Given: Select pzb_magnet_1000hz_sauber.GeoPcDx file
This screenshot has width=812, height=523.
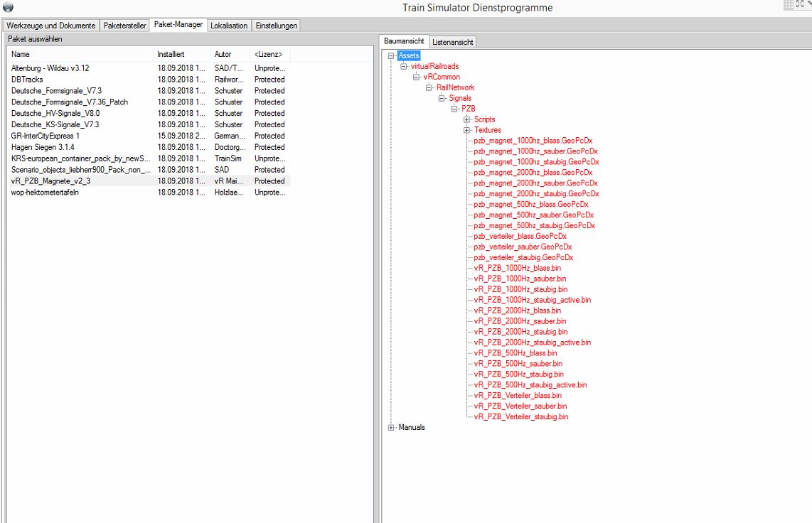Looking at the screenshot, I should tap(535, 151).
